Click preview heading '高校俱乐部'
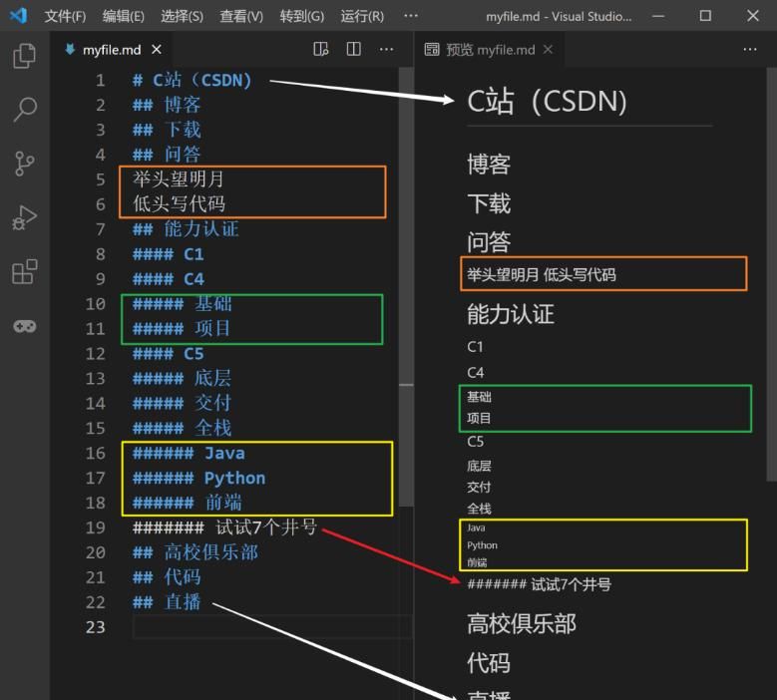 [x=522, y=623]
